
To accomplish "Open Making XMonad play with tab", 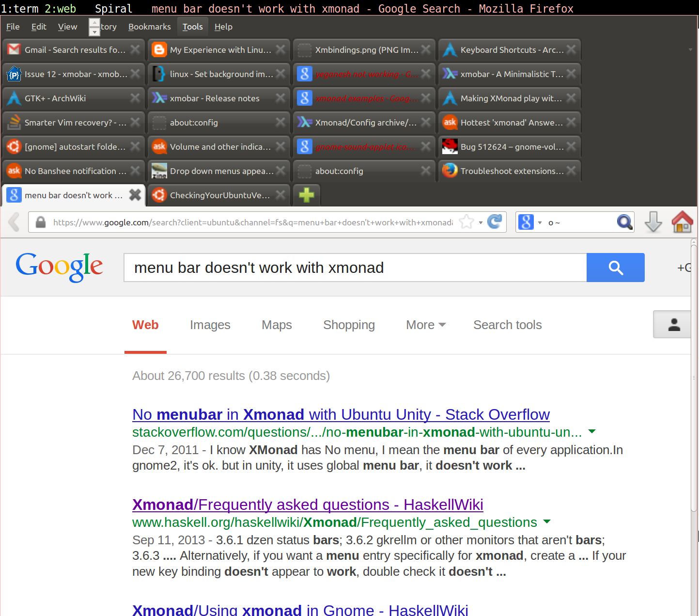I will 510,98.
